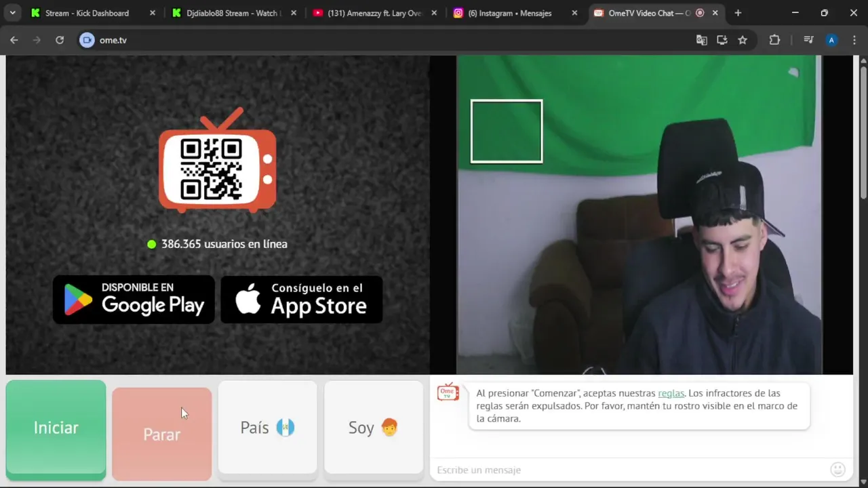The width and height of the screenshot is (868, 488).
Task: Click the Parar button
Action: click(161, 434)
